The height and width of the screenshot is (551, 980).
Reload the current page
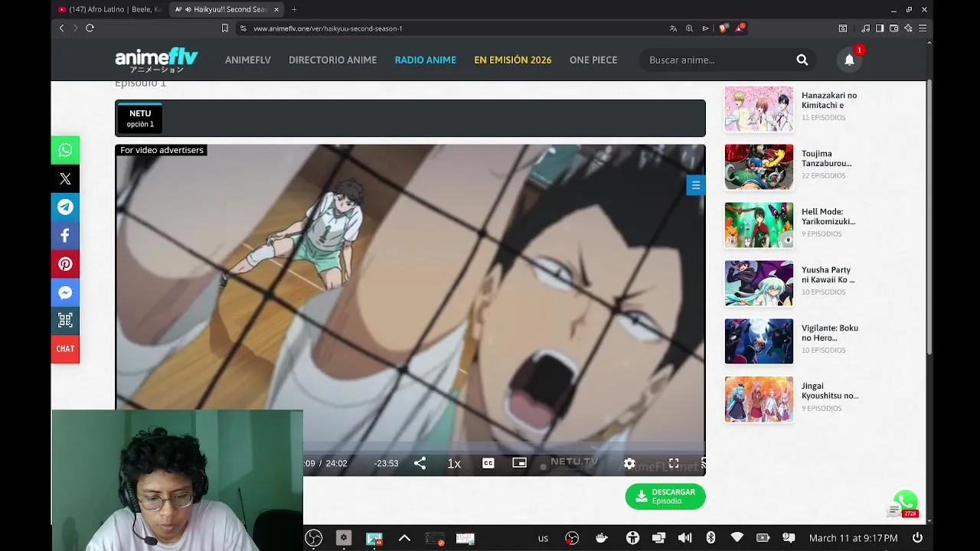(90, 28)
